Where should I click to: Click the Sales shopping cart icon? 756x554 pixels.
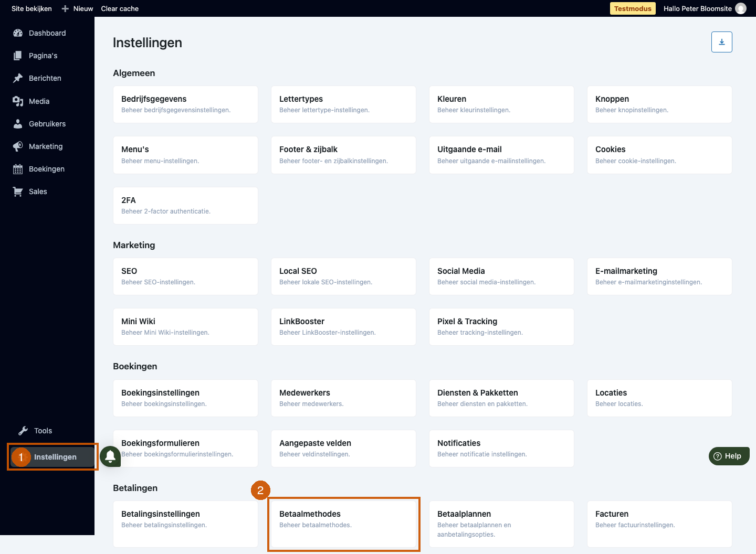[18, 191]
